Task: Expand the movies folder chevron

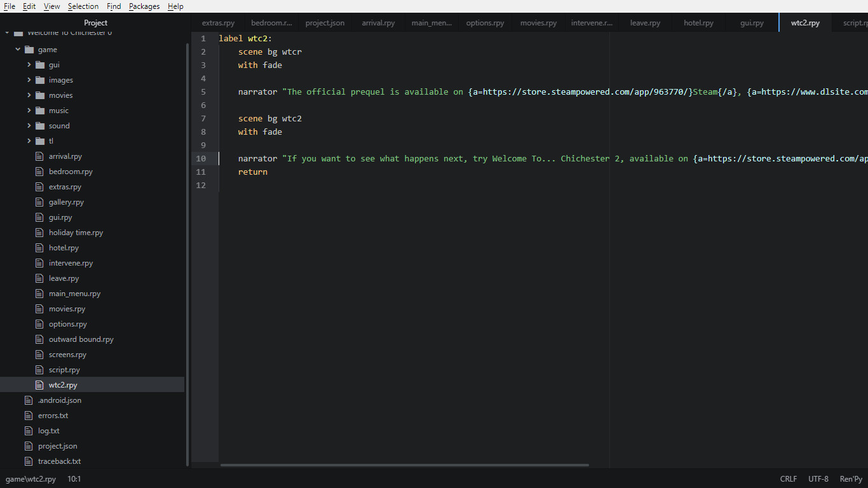Action: tap(28, 95)
